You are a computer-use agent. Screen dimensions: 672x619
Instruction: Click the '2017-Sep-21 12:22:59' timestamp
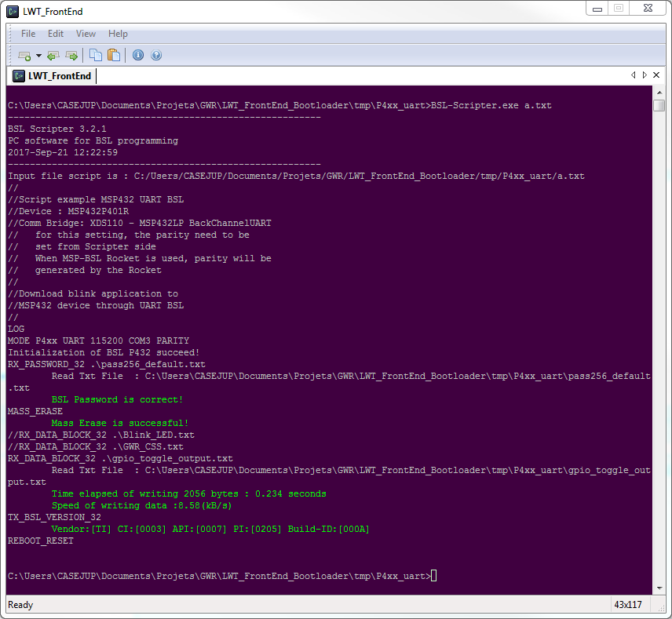pyautogui.click(x=63, y=152)
